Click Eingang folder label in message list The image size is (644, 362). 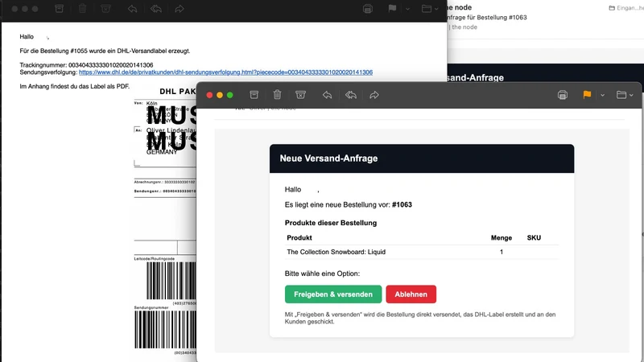[x=626, y=8]
